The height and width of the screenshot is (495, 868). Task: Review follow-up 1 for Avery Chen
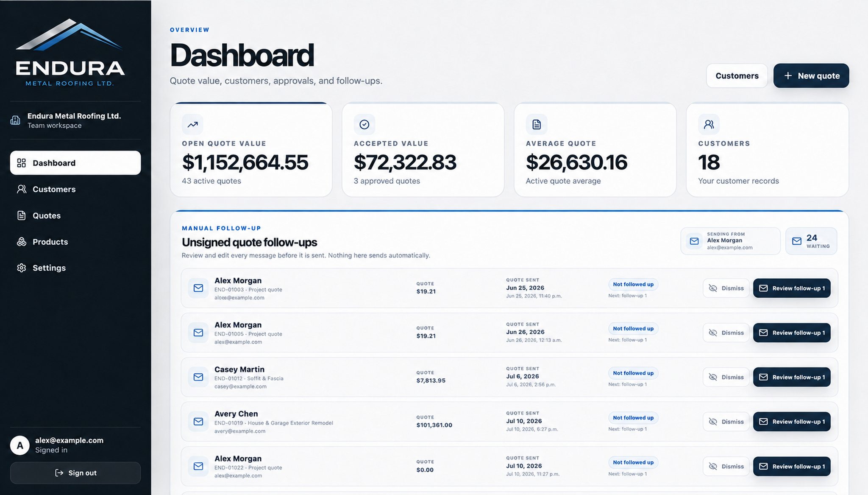tap(792, 422)
